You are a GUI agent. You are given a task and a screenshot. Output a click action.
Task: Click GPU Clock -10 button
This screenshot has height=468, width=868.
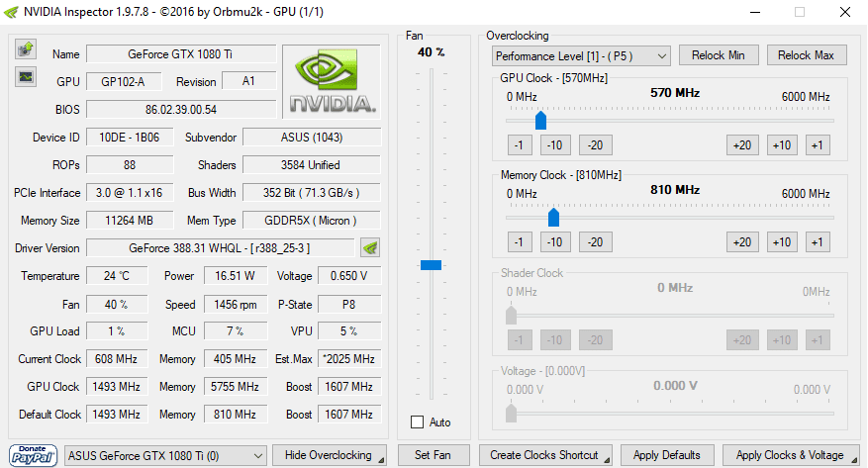[x=554, y=145]
